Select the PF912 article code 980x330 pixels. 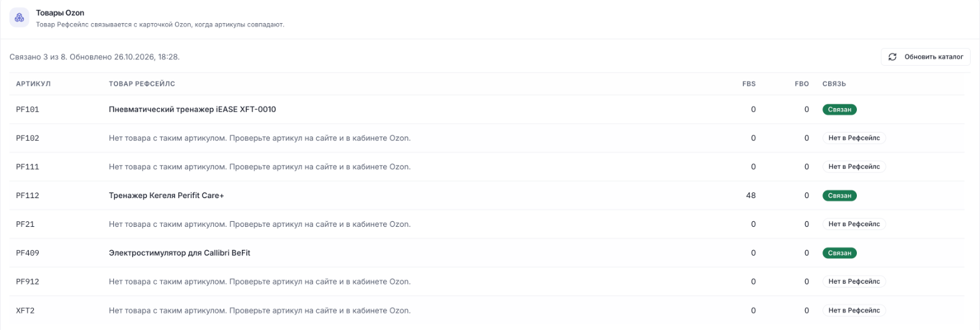coord(27,282)
